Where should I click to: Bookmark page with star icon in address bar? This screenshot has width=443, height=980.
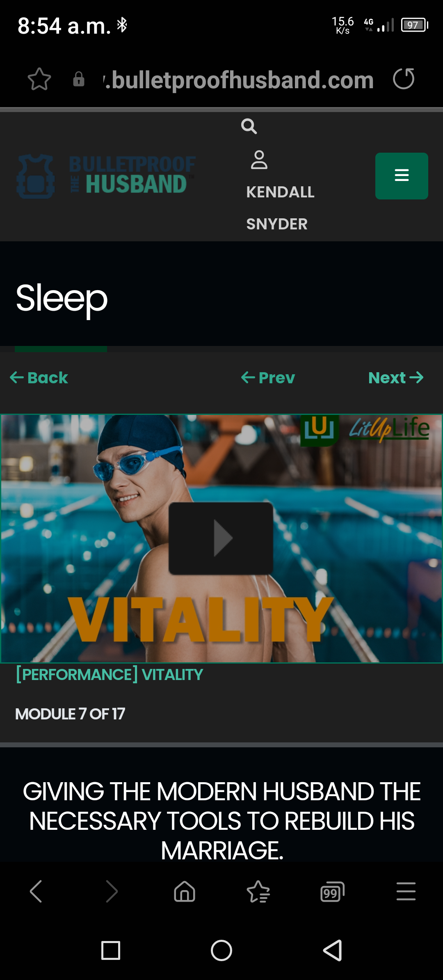click(x=39, y=79)
